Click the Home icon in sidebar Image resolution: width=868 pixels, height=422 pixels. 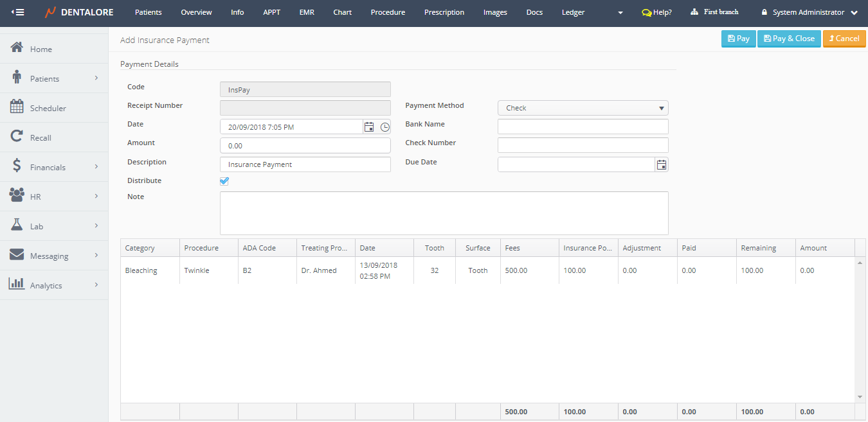coord(17,48)
